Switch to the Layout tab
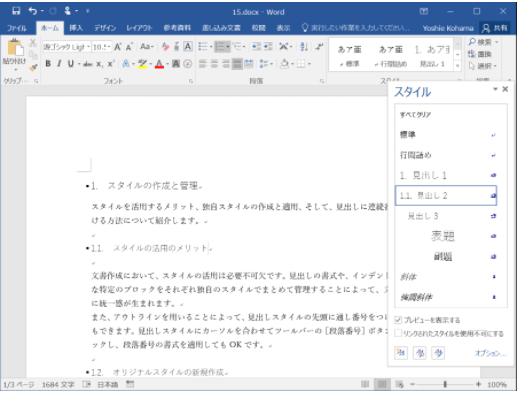Image resolution: width=519 pixels, height=395 pixels. tap(139, 28)
